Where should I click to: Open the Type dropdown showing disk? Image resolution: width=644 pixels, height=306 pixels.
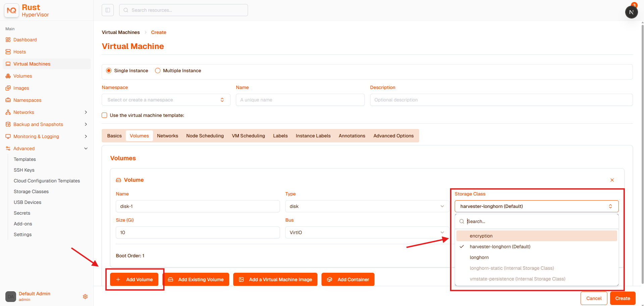tap(367, 206)
